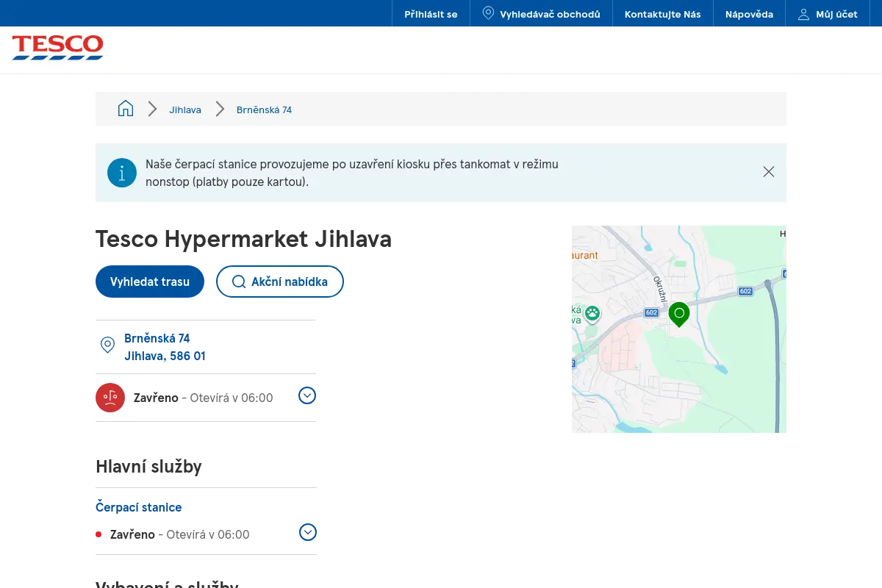This screenshot has height=588, width=882.
Task: Click the user icon beside Můj účet
Action: 803,14
